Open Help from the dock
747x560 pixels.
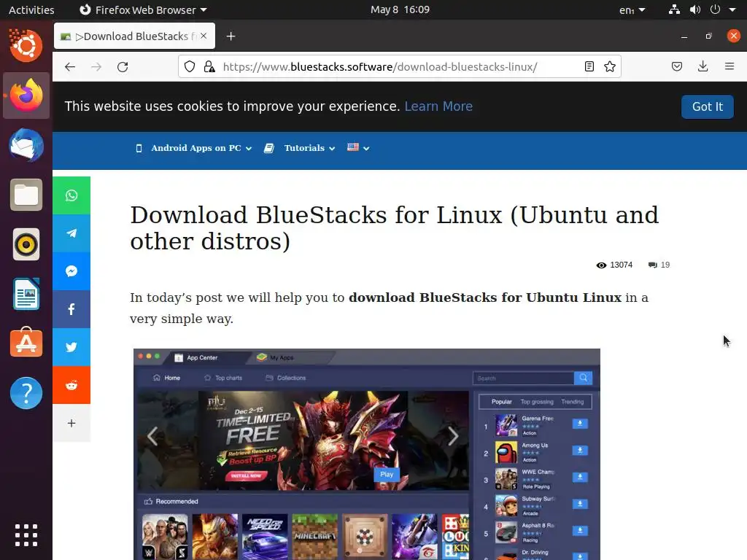(x=26, y=393)
